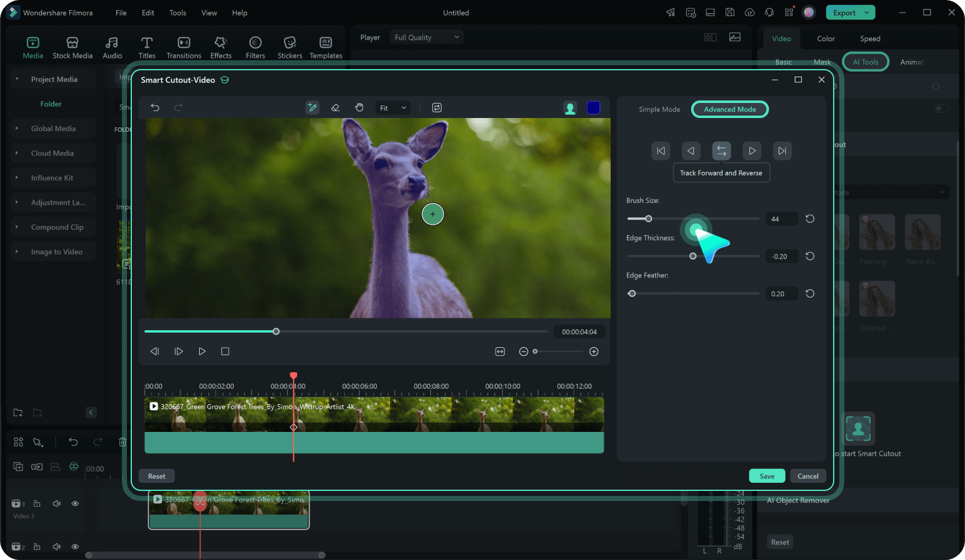Open the File menu
The image size is (965, 560).
(121, 13)
